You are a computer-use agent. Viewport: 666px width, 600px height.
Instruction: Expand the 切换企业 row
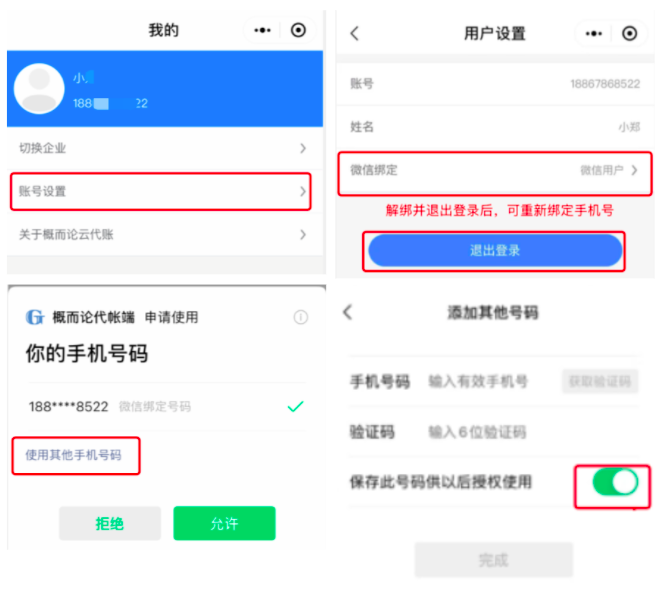(165, 148)
